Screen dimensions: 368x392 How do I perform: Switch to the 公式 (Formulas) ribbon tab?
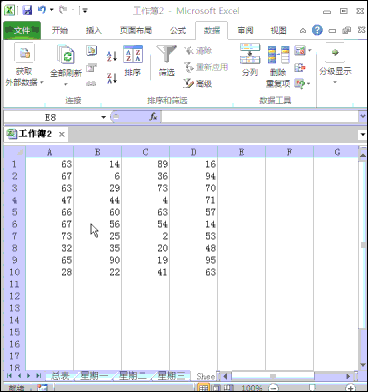pos(178,31)
